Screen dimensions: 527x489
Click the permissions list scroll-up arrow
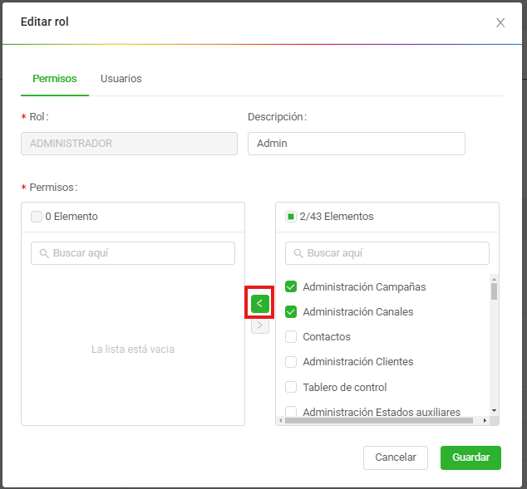(x=494, y=279)
